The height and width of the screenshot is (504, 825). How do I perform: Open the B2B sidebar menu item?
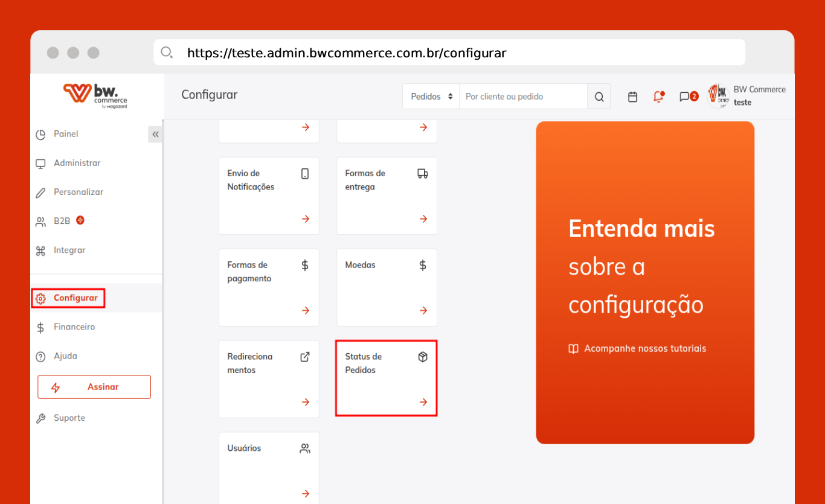point(62,221)
